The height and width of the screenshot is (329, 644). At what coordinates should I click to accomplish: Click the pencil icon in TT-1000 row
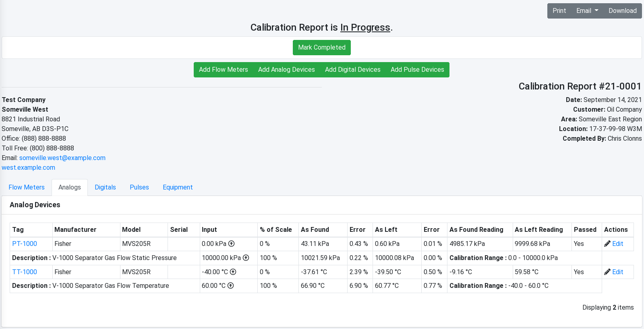click(x=607, y=272)
